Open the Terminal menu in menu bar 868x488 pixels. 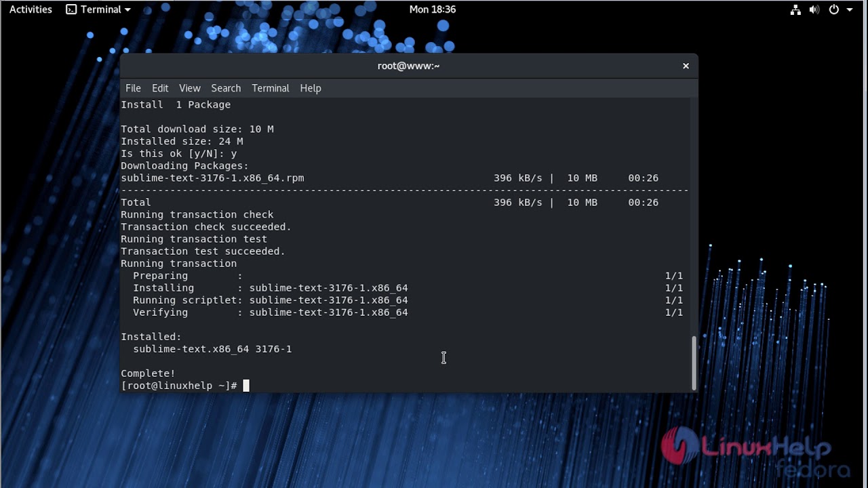[271, 88]
